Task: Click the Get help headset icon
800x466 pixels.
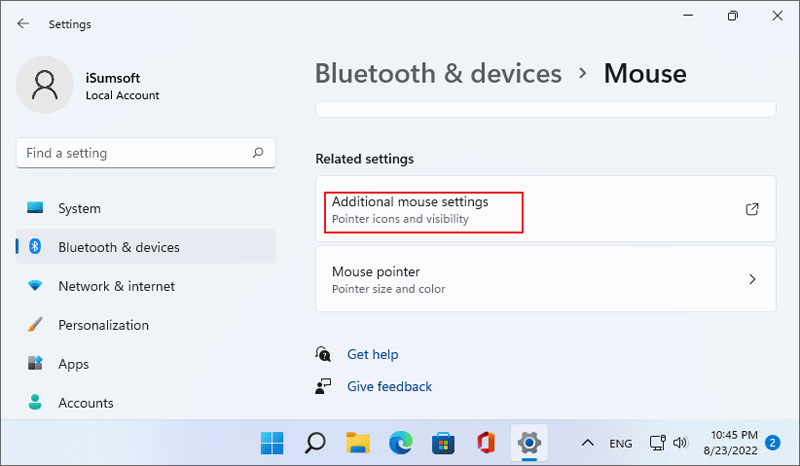Action: pyautogui.click(x=323, y=354)
